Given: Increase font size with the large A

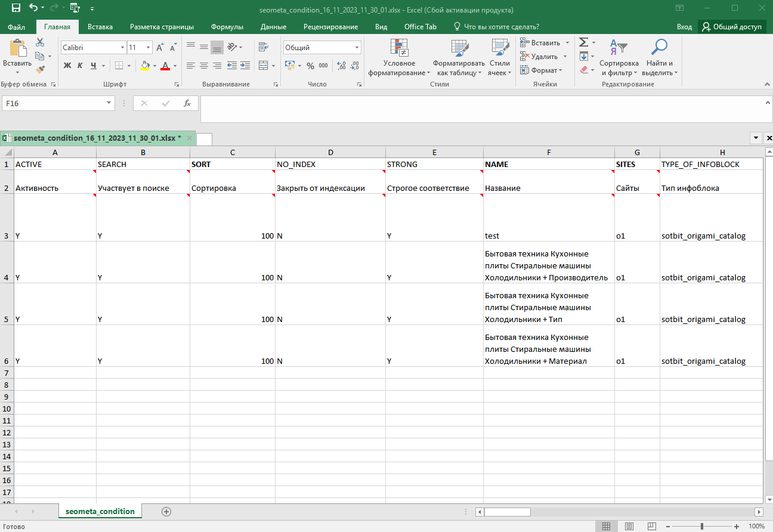Looking at the screenshot, I should [x=160, y=48].
